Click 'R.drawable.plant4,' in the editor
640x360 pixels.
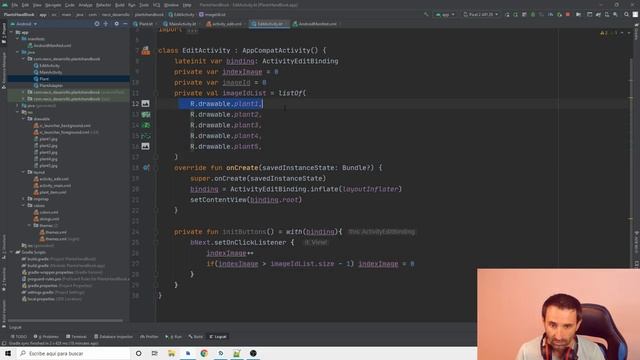[226, 136]
